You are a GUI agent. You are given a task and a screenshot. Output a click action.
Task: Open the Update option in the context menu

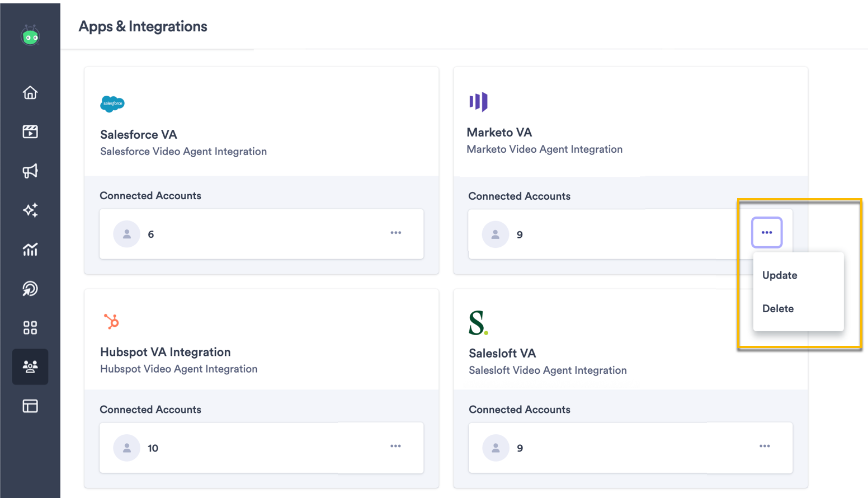(x=780, y=275)
